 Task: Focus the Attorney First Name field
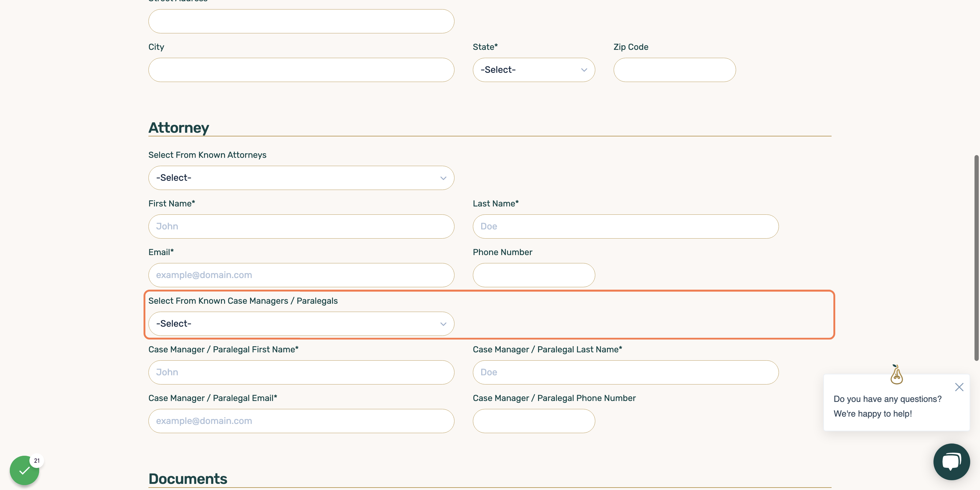(x=301, y=227)
